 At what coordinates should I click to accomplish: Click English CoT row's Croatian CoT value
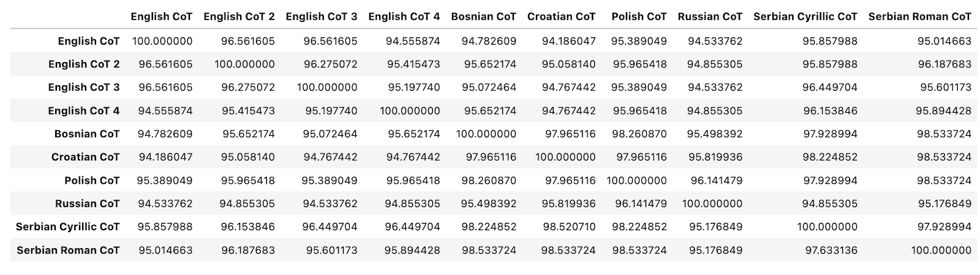pos(568,41)
